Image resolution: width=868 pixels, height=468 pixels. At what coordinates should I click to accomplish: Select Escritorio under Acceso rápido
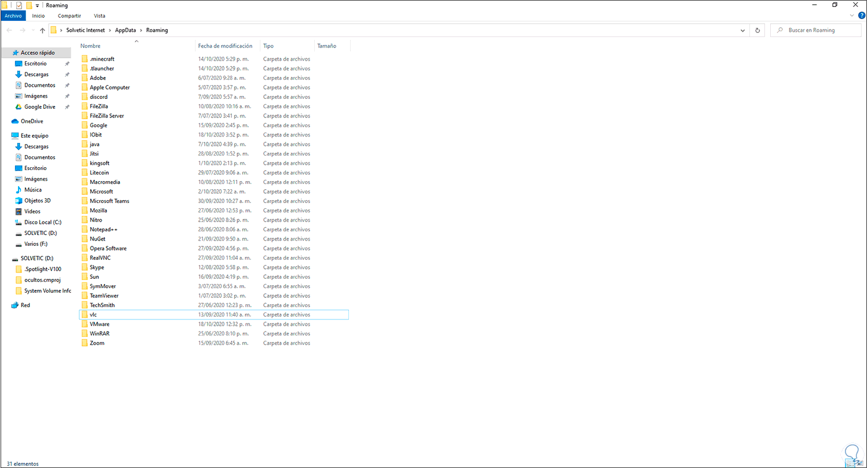pyautogui.click(x=35, y=64)
